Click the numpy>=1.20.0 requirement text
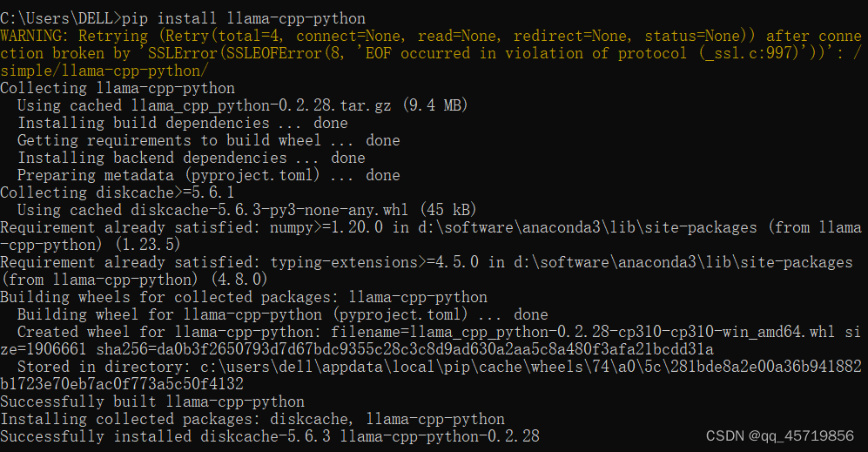 pyautogui.click(x=326, y=227)
